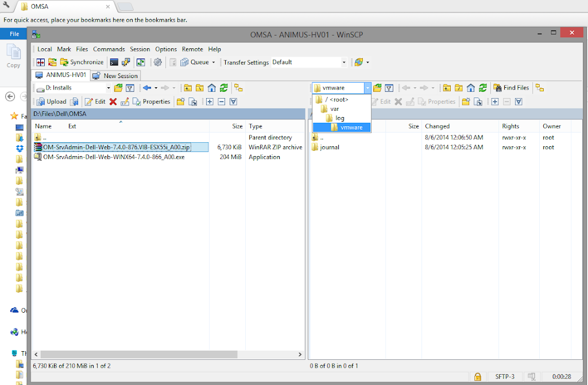The width and height of the screenshot is (588, 385).
Task: Go to remote parent directory icon
Action: (447, 88)
